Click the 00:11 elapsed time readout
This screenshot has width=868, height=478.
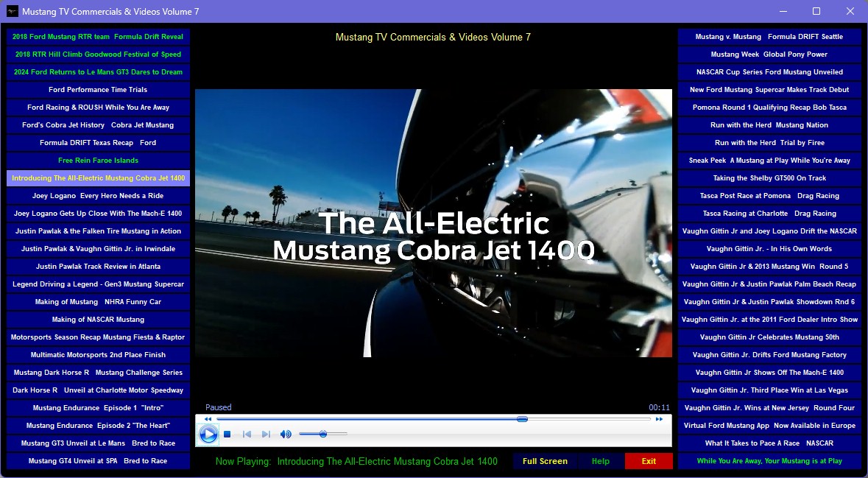[660, 407]
